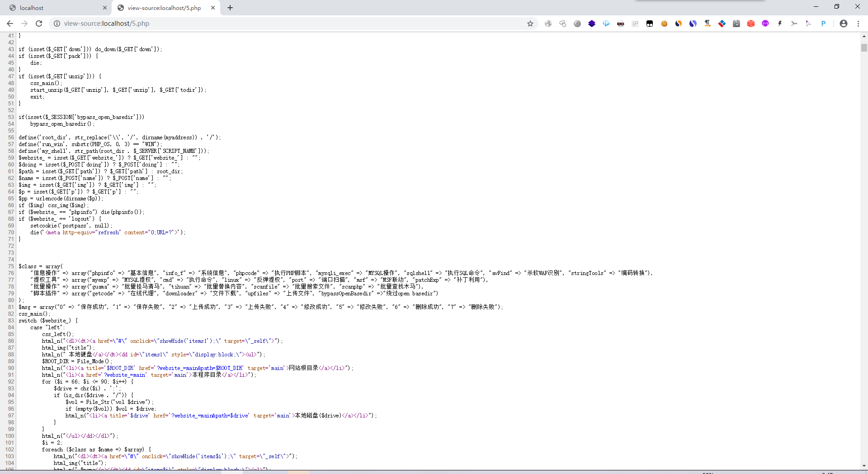Image resolution: width=868 pixels, height=474 pixels.
Task: Click the '$drive = chr($i)' line
Action: click(x=87, y=389)
